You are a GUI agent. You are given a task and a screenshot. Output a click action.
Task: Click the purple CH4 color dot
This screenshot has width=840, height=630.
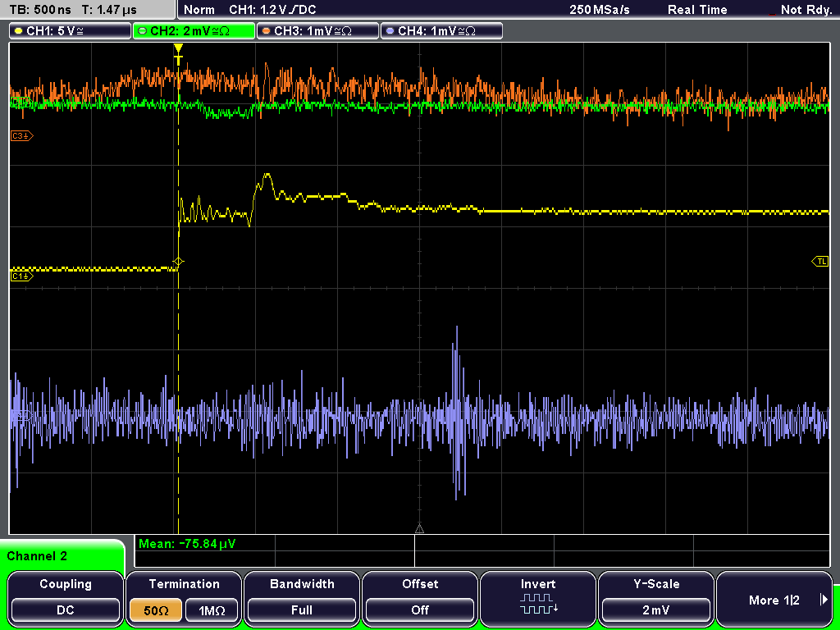pyautogui.click(x=390, y=31)
